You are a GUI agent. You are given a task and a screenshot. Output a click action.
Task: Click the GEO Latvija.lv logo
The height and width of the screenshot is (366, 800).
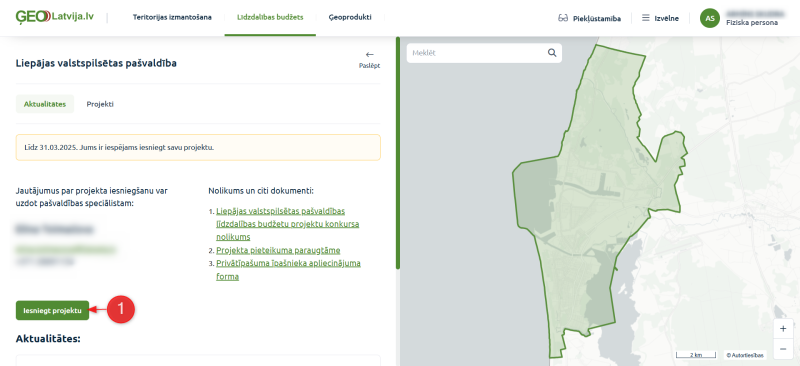pyautogui.click(x=55, y=17)
